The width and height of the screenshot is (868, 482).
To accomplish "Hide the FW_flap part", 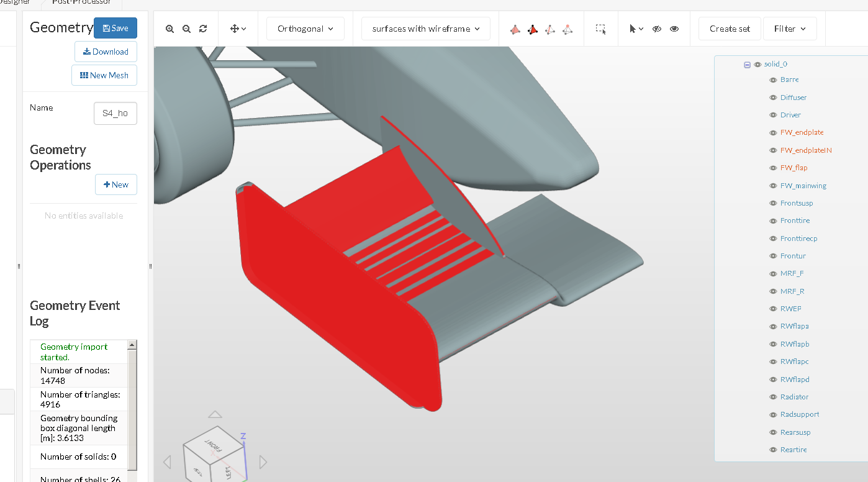I will pyautogui.click(x=773, y=168).
